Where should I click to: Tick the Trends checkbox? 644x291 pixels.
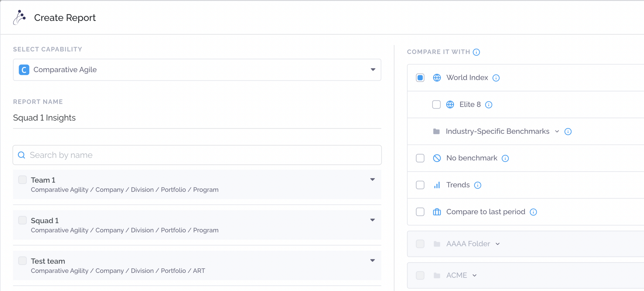[x=420, y=185]
